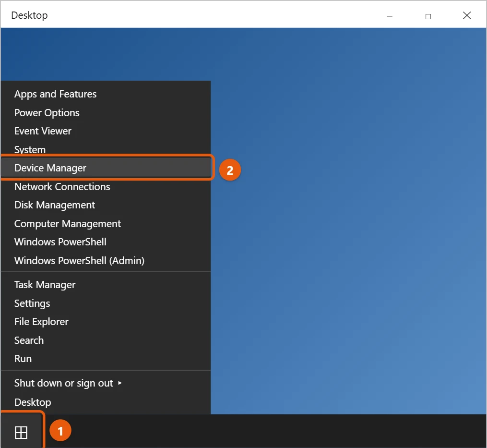Open the Run dialog entry

pos(106,359)
